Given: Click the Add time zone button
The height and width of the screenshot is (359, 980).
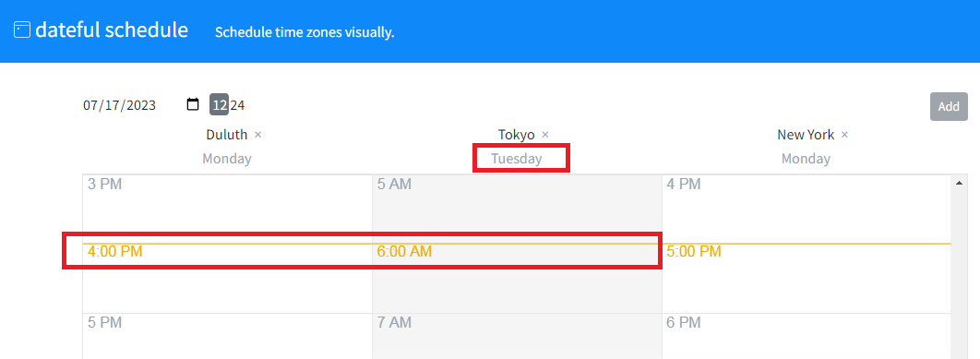Looking at the screenshot, I should coord(949,106).
